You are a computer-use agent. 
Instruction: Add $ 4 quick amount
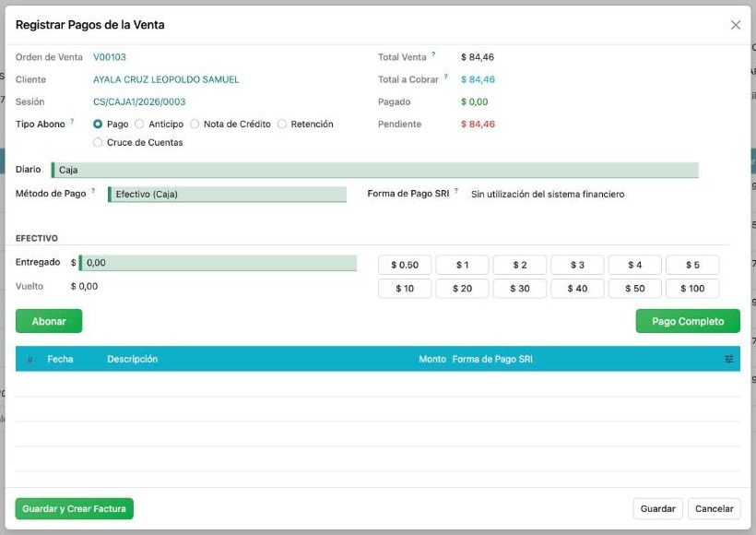pyautogui.click(x=634, y=265)
